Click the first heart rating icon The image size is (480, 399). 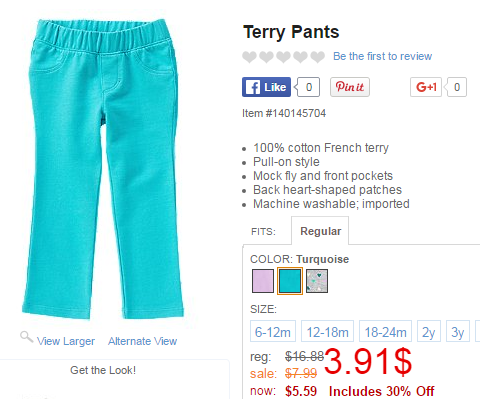click(x=249, y=57)
